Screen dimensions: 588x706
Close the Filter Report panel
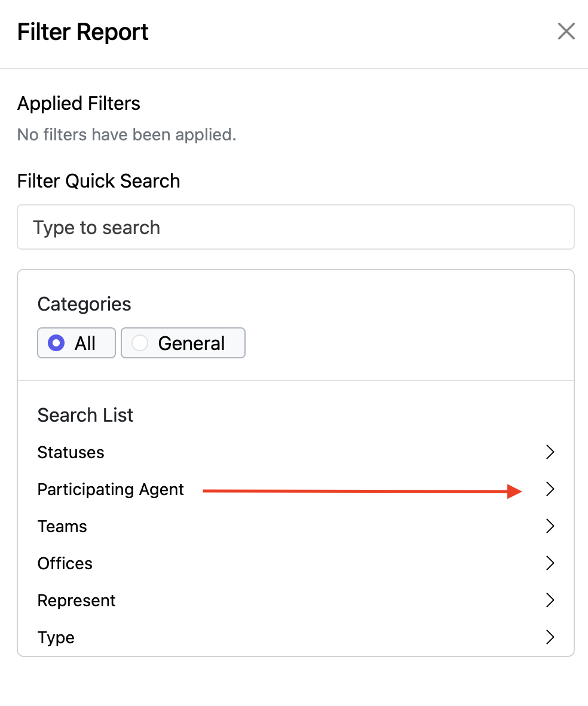click(566, 31)
